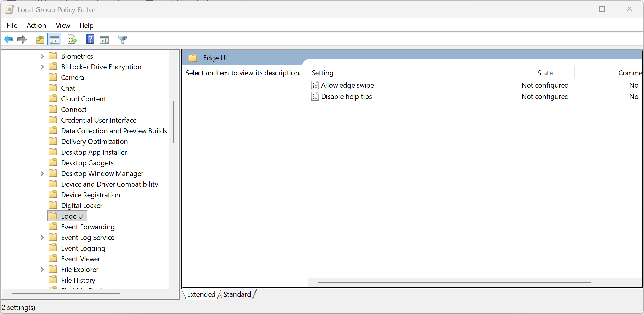
Task: Click the settings list horizontal scrollbar
Action: point(454,282)
